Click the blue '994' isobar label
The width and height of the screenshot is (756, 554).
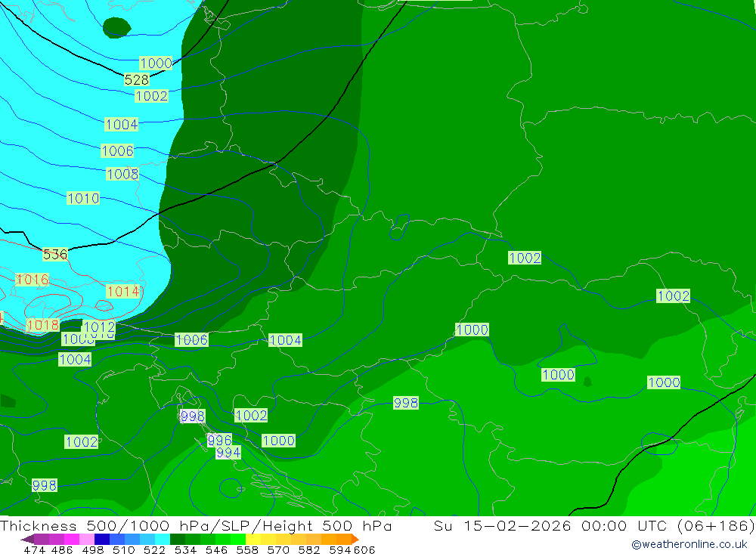pos(228,452)
